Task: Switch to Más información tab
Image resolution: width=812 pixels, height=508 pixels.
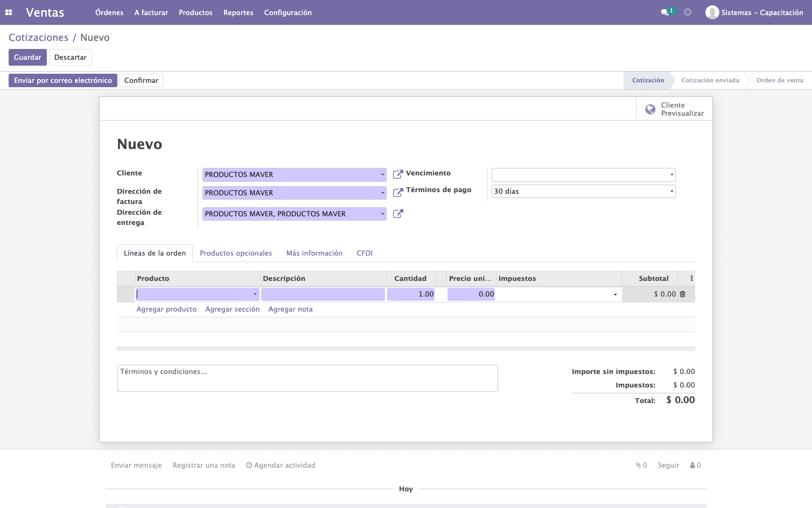Action: 314,253
